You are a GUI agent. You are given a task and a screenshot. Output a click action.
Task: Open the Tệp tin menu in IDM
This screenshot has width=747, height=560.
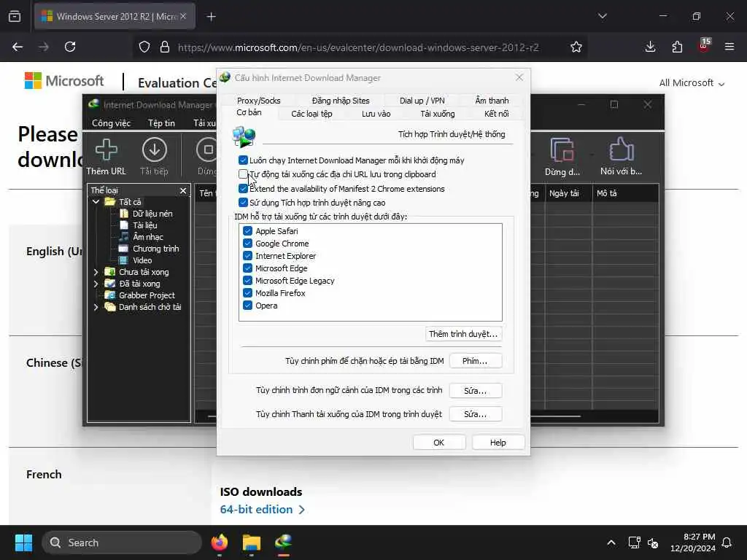[x=161, y=122]
